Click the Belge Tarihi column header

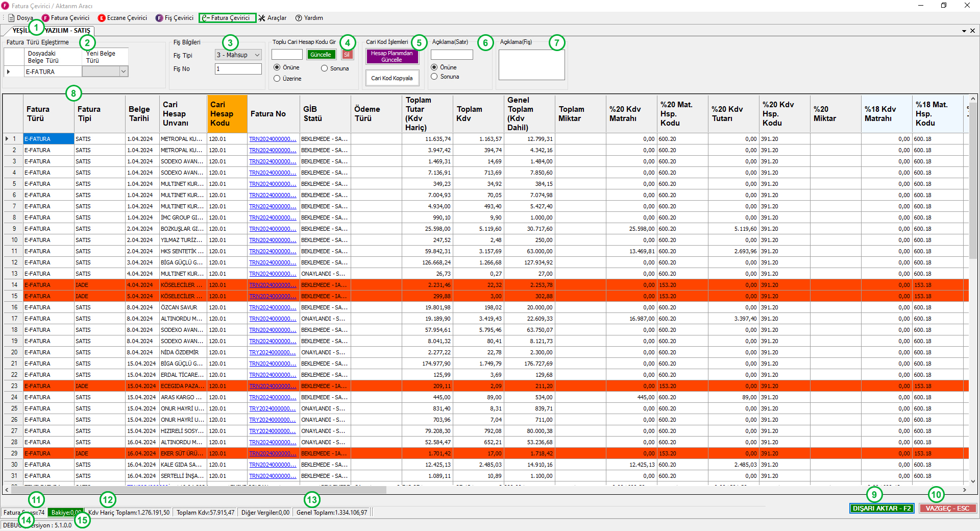142,113
